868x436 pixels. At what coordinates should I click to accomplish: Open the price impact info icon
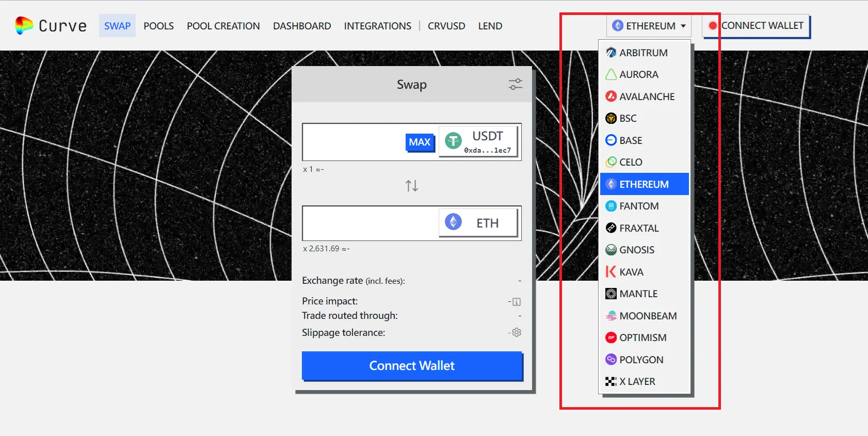[517, 302]
